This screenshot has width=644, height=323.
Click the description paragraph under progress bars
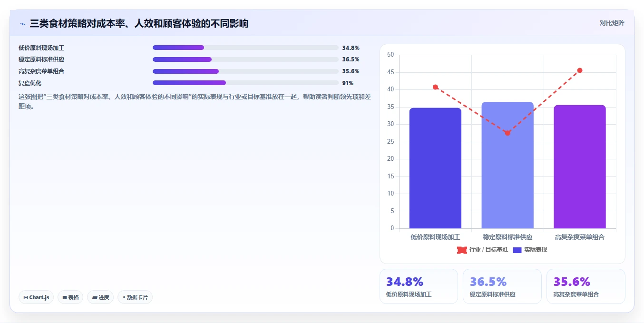pyautogui.click(x=195, y=101)
